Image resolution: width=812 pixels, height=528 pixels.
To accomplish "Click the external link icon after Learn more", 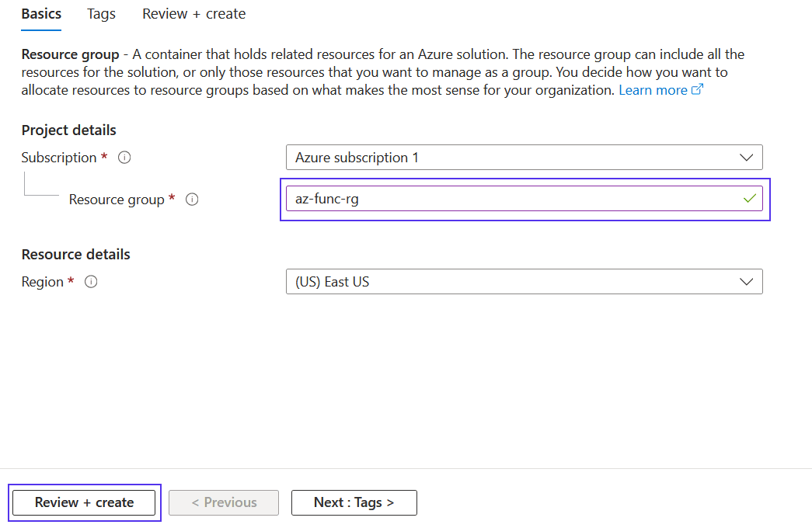I will pos(697,89).
